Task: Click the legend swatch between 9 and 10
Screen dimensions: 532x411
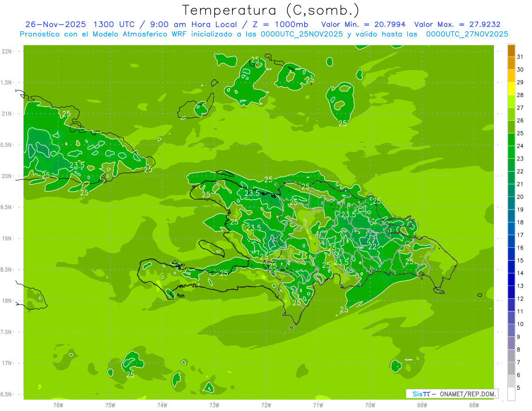Action: pos(511,330)
